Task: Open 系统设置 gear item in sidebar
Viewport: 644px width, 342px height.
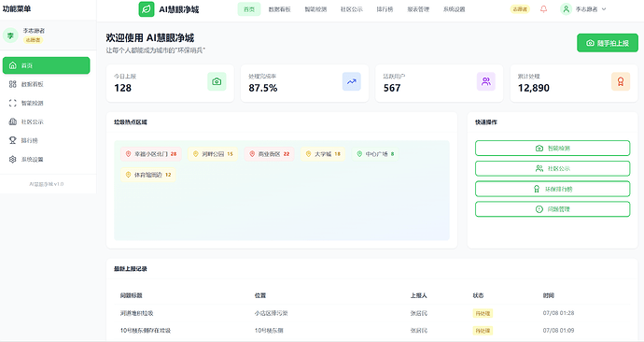Action: 46,160
